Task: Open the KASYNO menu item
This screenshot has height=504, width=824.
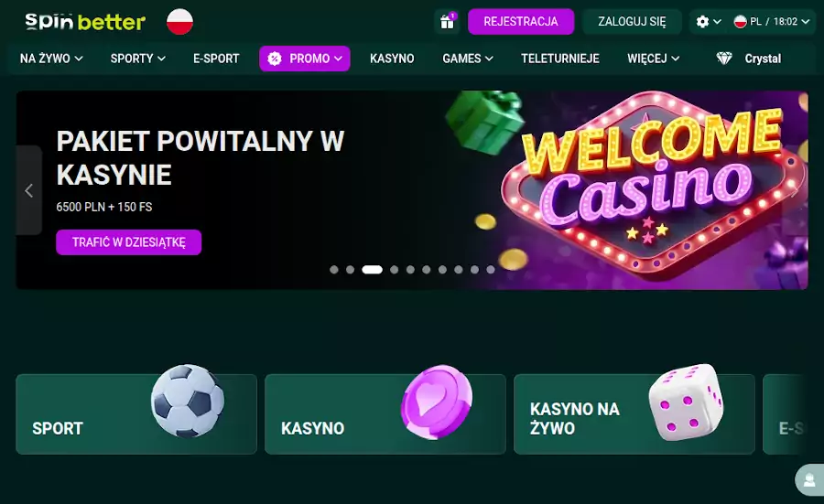Action: tap(392, 59)
